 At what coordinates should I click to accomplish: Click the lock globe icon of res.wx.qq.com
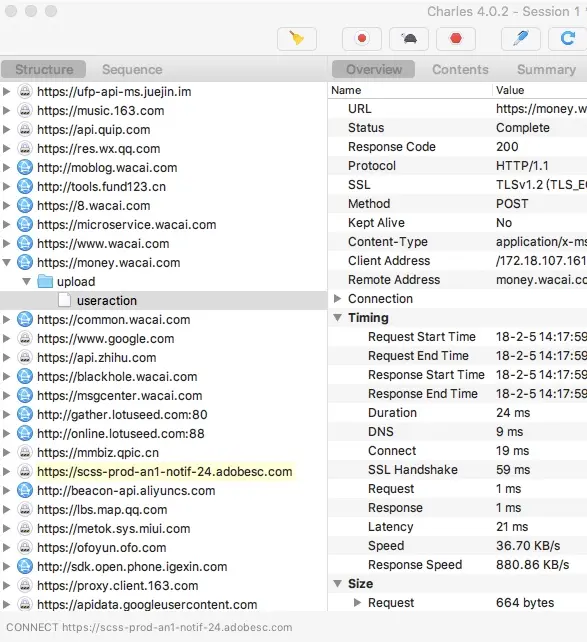(x=25, y=148)
